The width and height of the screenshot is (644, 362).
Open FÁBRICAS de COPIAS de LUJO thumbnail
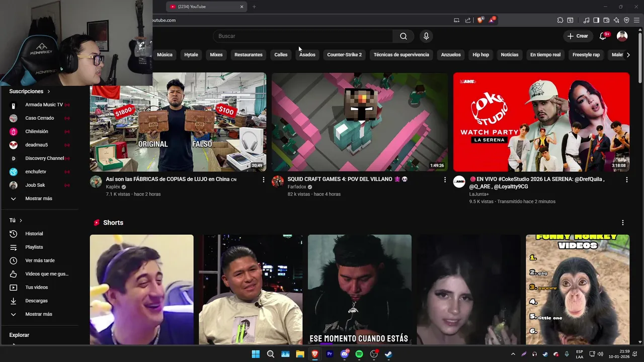pos(178,122)
